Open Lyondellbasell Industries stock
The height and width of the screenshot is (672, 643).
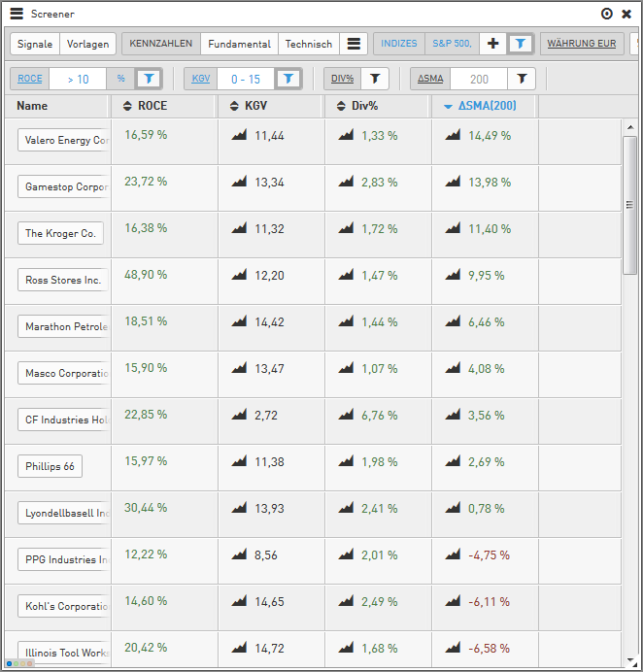[63, 513]
